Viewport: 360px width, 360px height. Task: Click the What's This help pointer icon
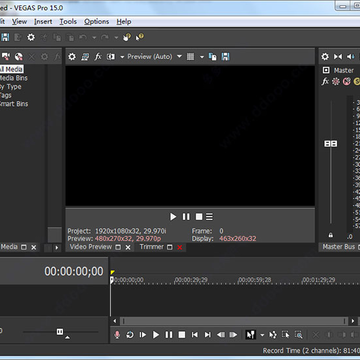click(139, 37)
